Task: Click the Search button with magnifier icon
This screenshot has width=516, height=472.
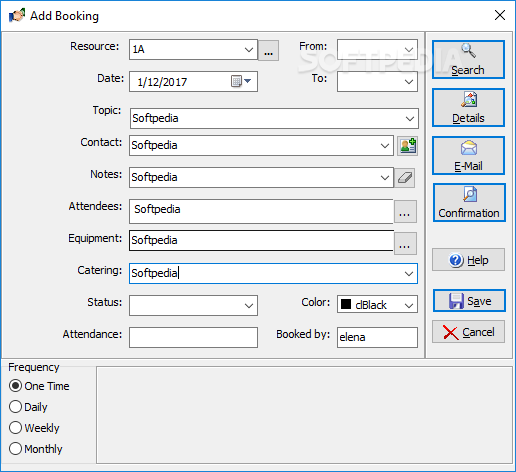Action: (468, 60)
